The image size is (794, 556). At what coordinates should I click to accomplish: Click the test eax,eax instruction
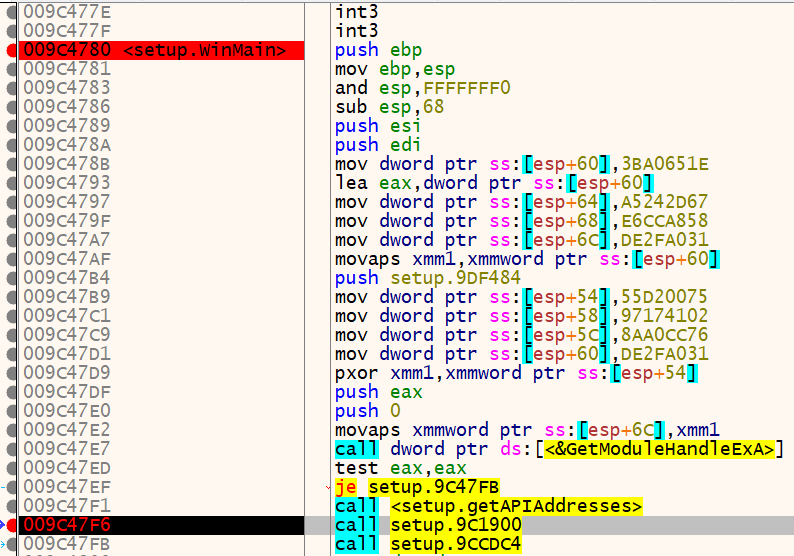[401, 468]
